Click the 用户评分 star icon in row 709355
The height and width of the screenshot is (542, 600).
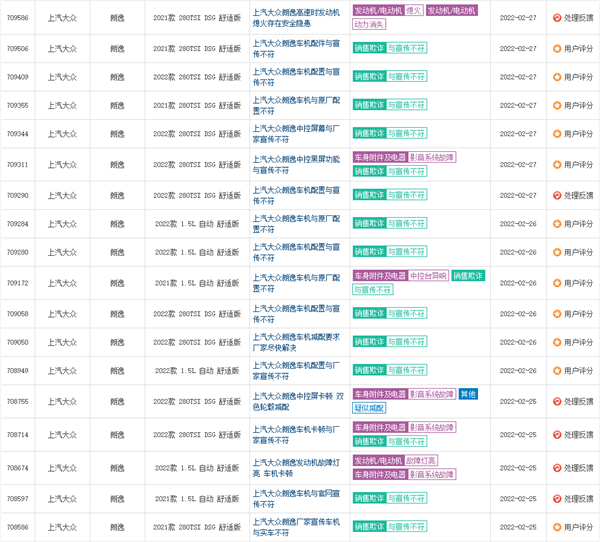pos(557,105)
